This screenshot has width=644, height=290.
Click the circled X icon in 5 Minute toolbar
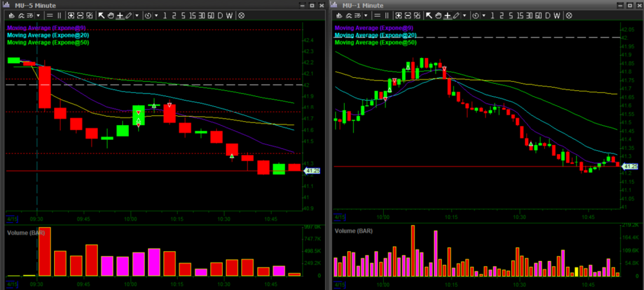point(241,15)
